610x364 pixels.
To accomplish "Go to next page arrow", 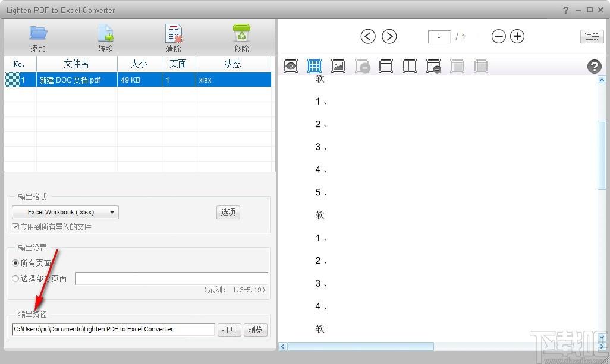I will [389, 36].
